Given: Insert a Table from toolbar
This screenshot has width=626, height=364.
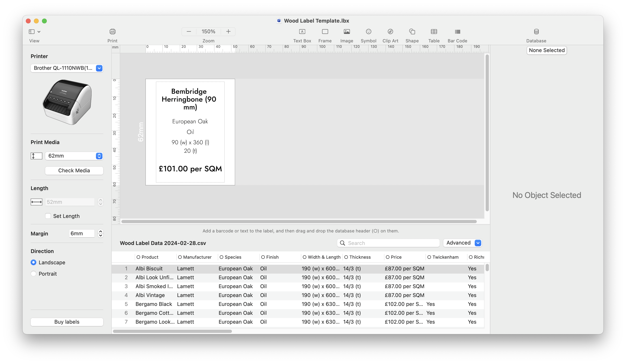Looking at the screenshot, I should coord(434,31).
